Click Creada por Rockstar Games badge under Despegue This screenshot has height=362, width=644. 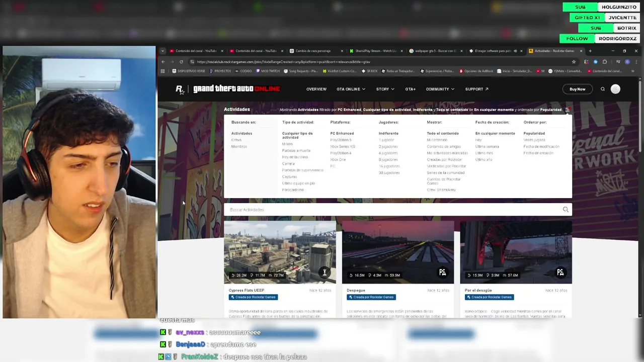coord(371,297)
